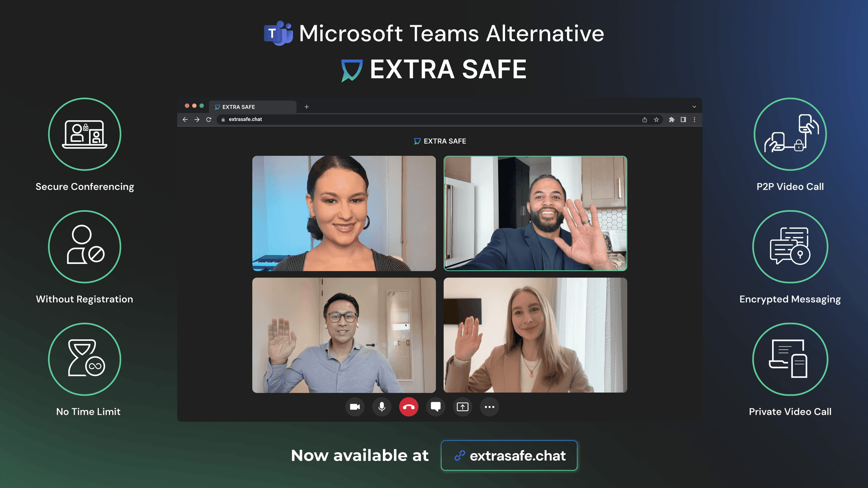Viewport: 868px width, 488px height.
Task: Toggle the browser side panel icon
Action: [x=683, y=119]
